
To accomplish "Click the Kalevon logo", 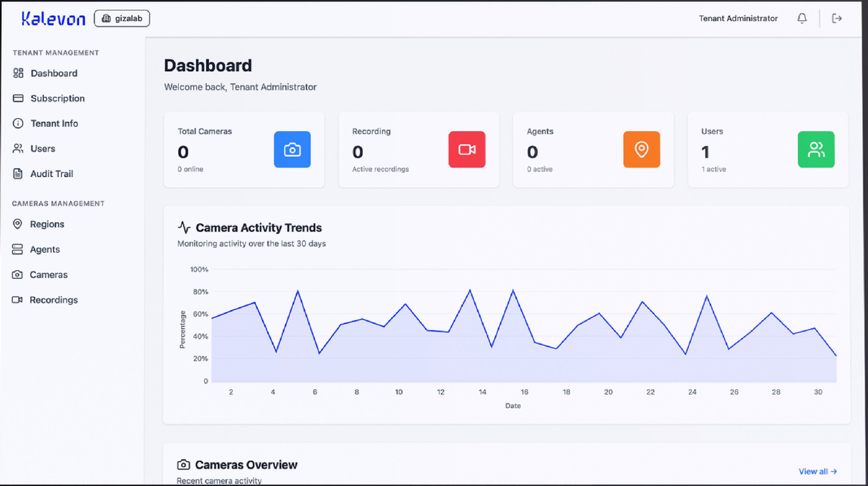I will [53, 18].
